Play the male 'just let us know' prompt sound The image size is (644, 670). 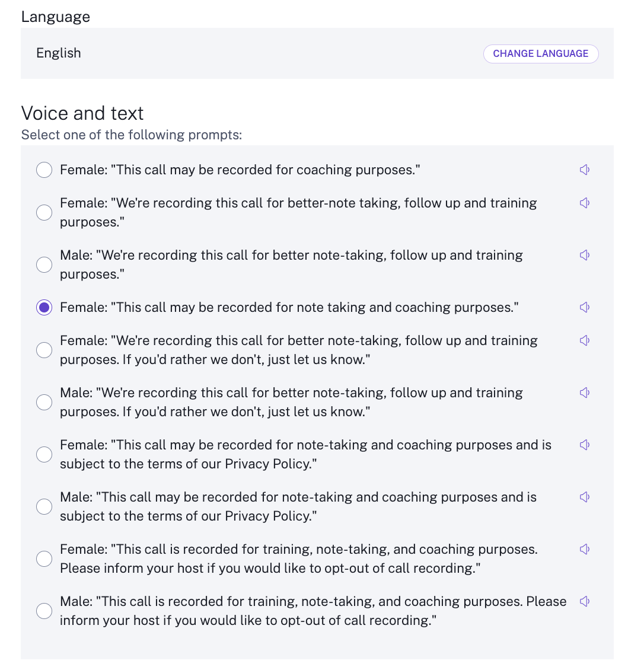click(585, 393)
